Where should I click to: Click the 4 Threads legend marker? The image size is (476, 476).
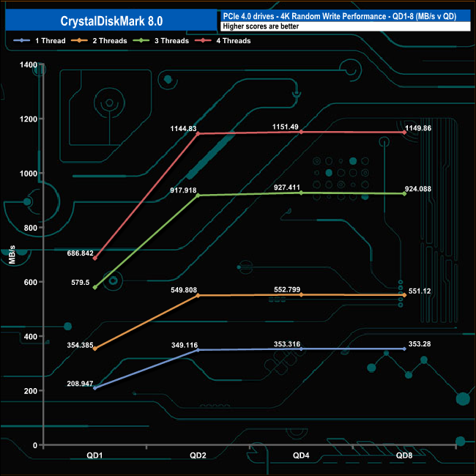tap(203, 40)
